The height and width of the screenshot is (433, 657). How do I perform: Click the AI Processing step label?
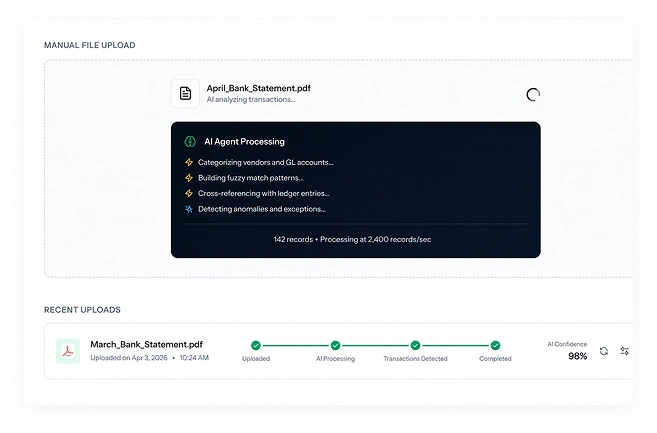coord(335,359)
